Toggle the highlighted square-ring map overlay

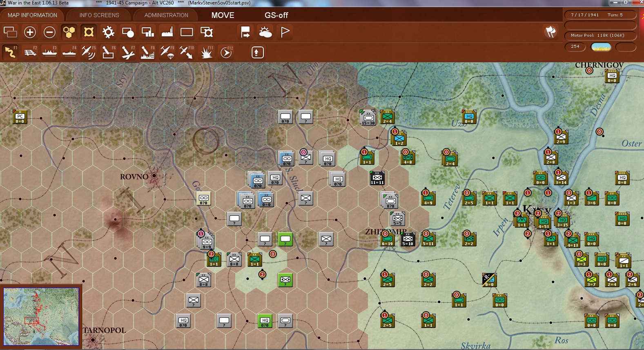(89, 32)
